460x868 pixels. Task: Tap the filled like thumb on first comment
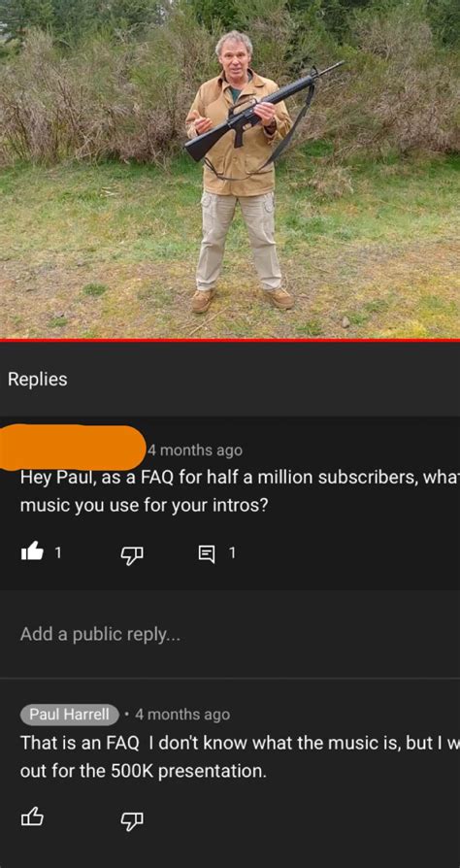(32, 552)
